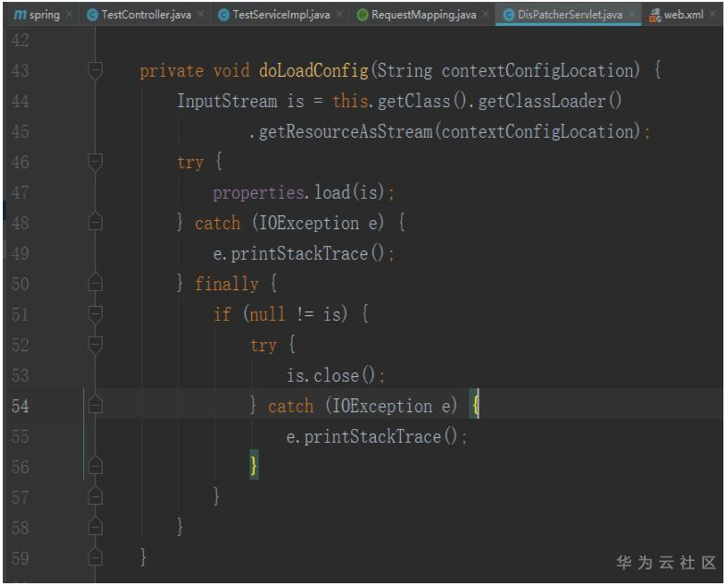
Task: Click e.printStackTrace() on line 55
Action: coord(372,437)
